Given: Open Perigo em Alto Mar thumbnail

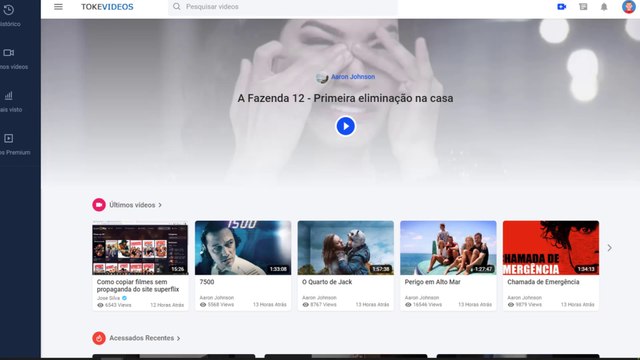Looking at the screenshot, I should click(448, 248).
